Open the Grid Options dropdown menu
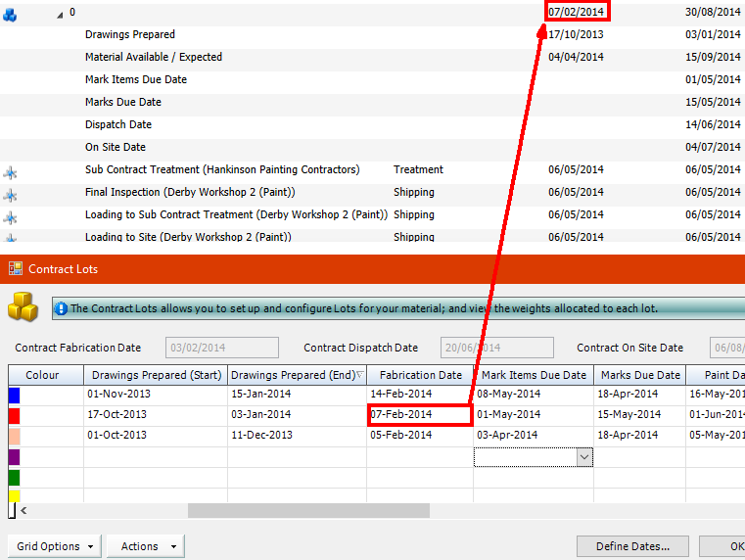 [x=58, y=546]
